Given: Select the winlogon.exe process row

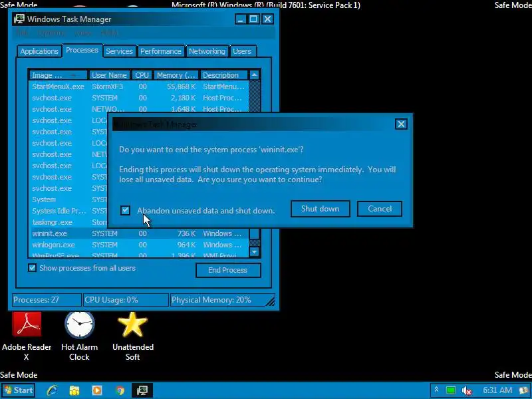Looking at the screenshot, I should click(139, 245).
